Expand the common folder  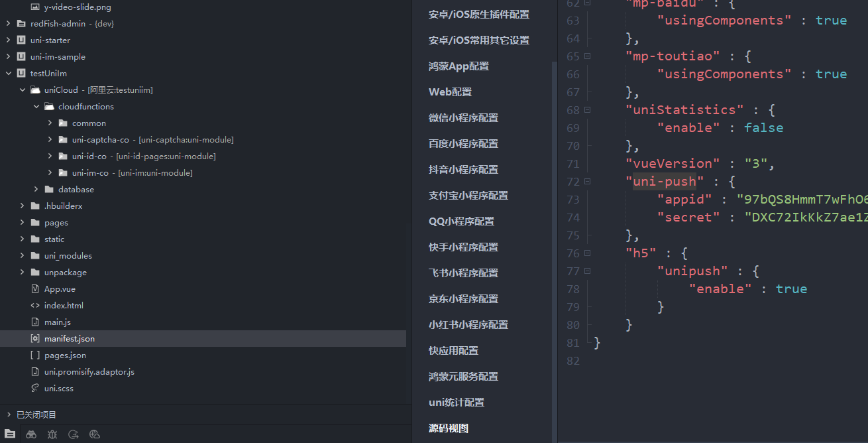(50, 123)
